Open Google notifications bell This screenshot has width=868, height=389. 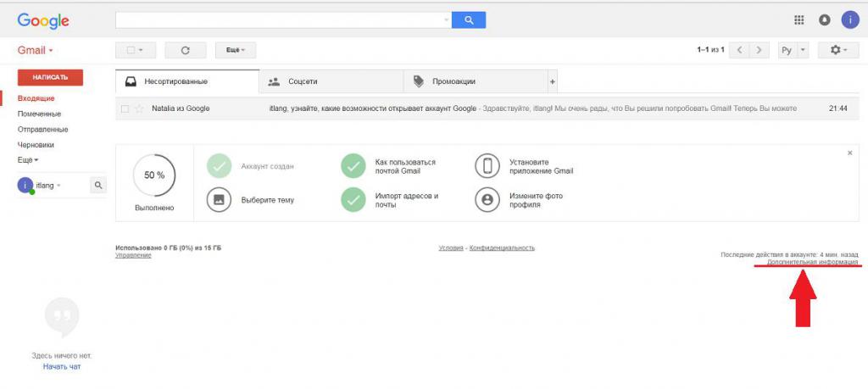click(x=825, y=20)
